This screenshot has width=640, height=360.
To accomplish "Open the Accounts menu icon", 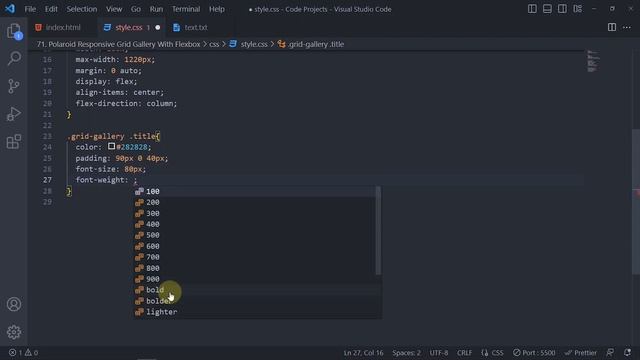I will pyautogui.click(x=14, y=304).
